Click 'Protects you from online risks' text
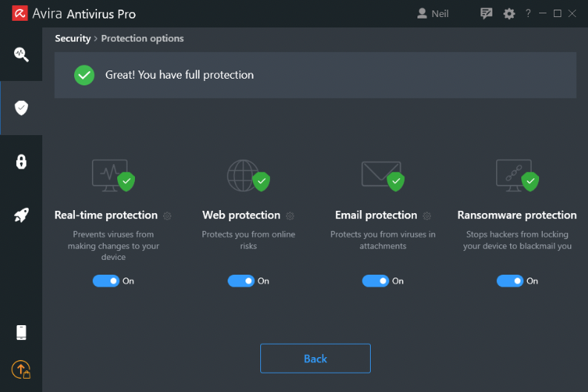 point(248,240)
